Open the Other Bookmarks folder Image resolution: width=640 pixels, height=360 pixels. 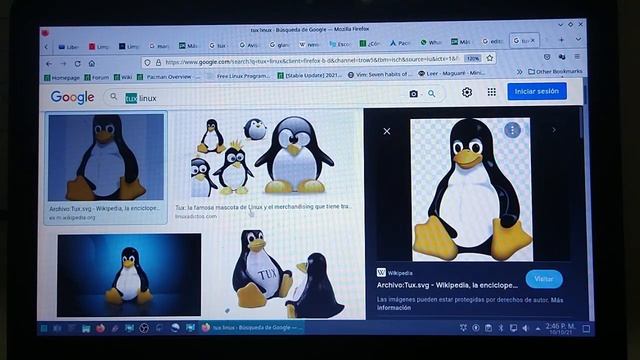555,71
